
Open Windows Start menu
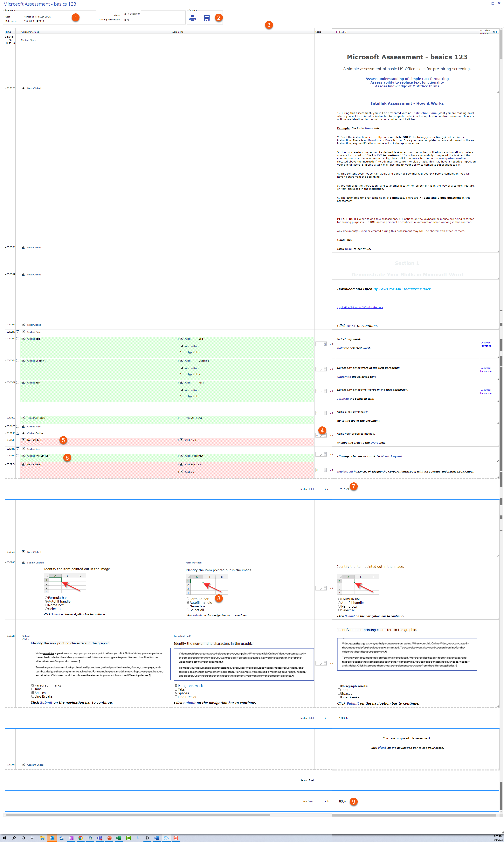coord(5,838)
